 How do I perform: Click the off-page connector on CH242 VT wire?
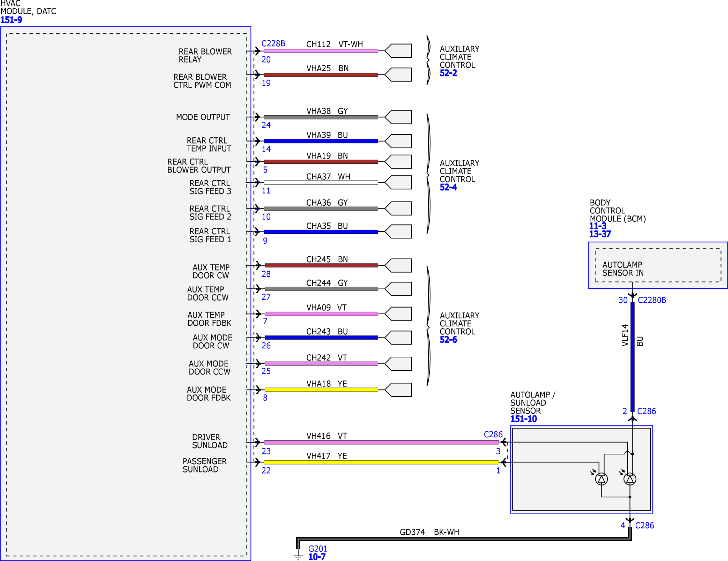click(x=398, y=364)
